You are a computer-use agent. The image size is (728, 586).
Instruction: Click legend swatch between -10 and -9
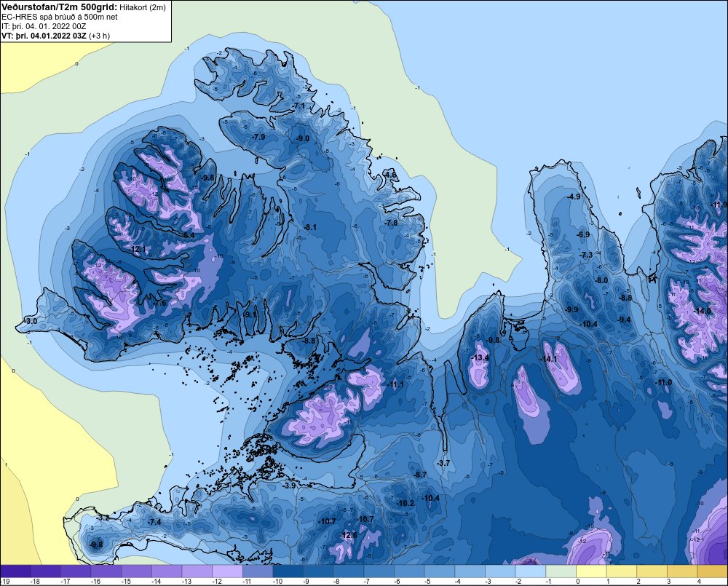(x=288, y=571)
